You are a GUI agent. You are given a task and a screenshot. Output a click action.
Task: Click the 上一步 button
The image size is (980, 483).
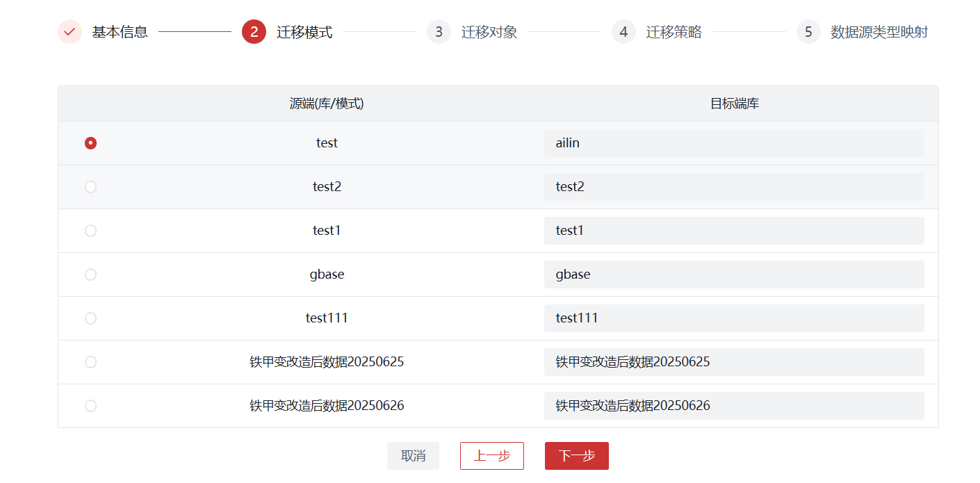pyautogui.click(x=491, y=456)
